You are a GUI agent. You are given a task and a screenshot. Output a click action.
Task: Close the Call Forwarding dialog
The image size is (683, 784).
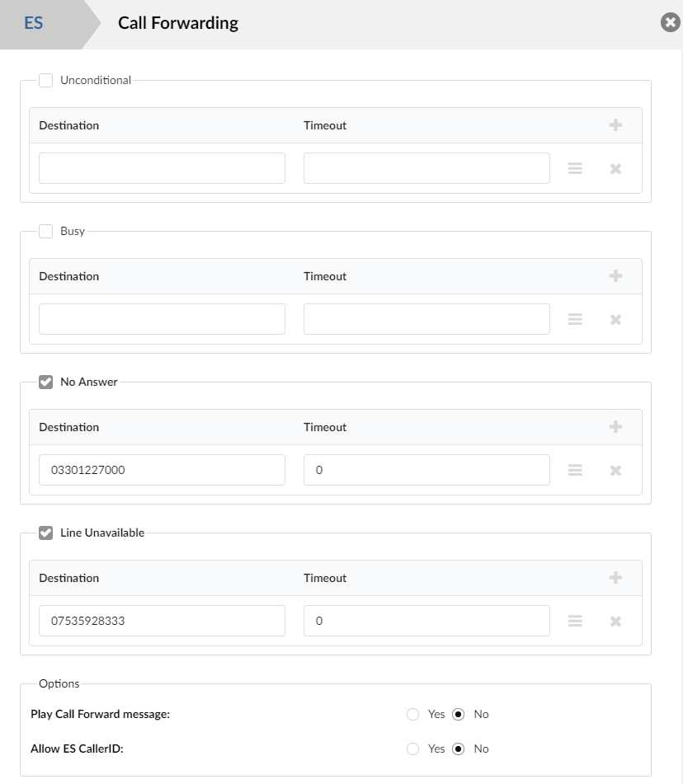[x=670, y=23]
